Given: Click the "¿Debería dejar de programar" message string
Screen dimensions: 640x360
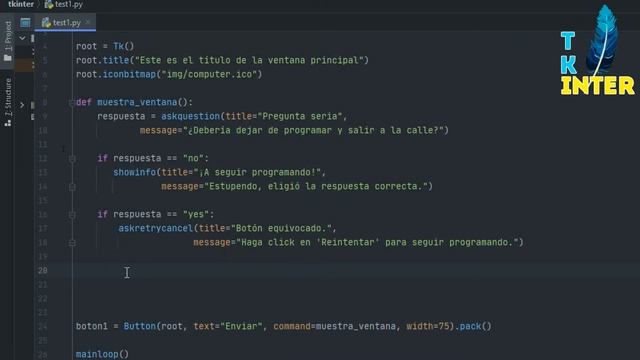Looking at the screenshot, I should pyautogui.click(x=313, y=131).
